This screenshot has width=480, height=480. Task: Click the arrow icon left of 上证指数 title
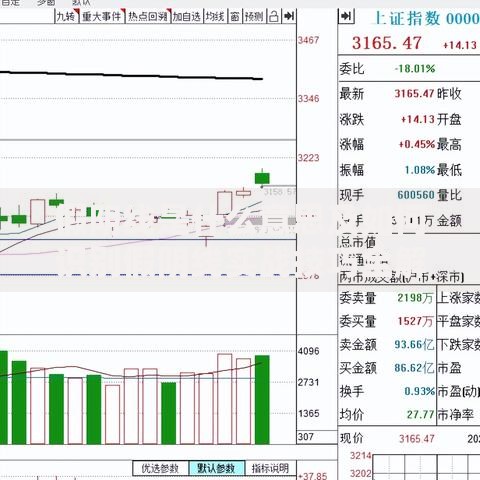pos(346,16)
